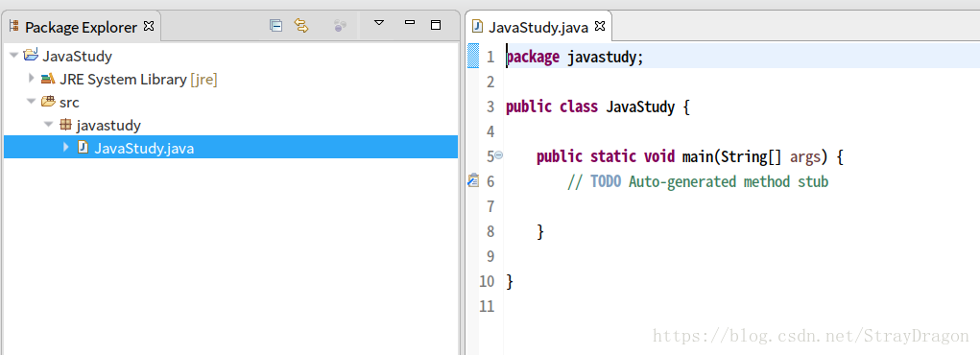Click the JavaStudy.java file icon in tree
The width and height of the screenshot is (980, 355).
click(83, 147)
